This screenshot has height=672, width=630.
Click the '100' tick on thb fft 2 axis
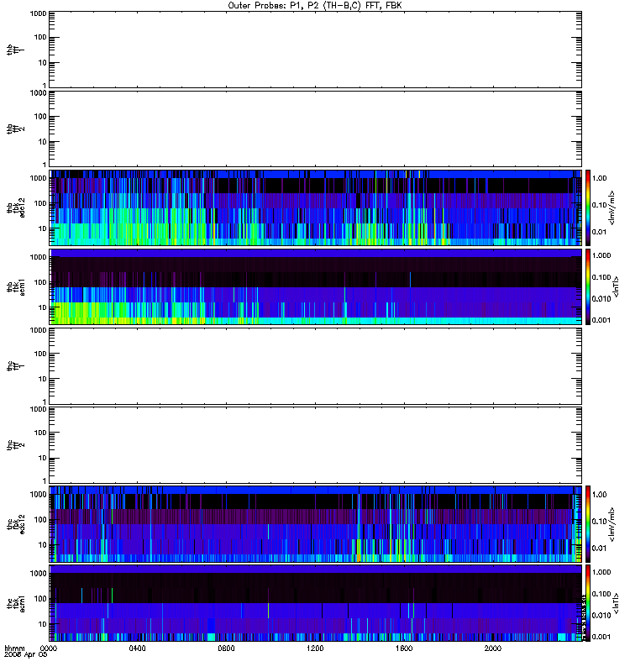(x=40, y=117)
